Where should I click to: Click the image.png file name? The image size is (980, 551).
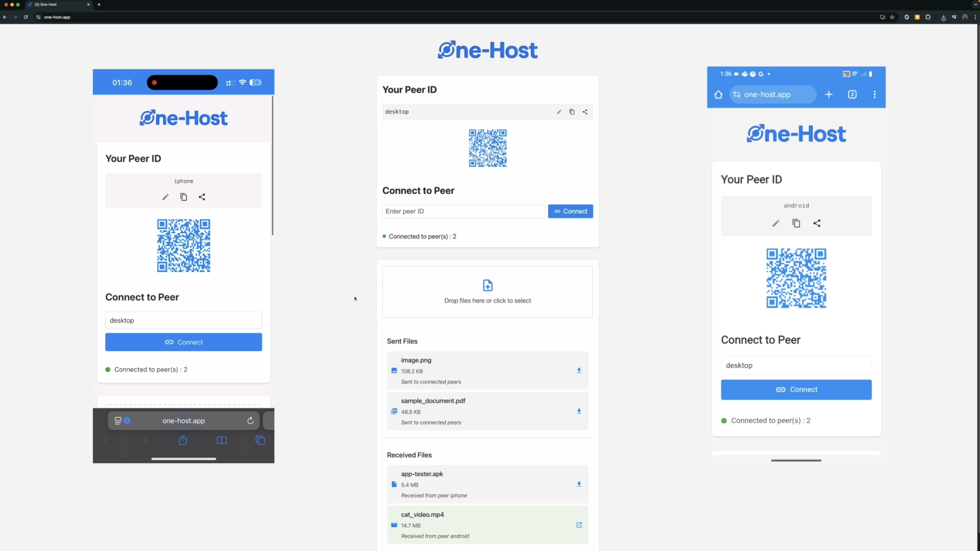click(x=416, y=360)
